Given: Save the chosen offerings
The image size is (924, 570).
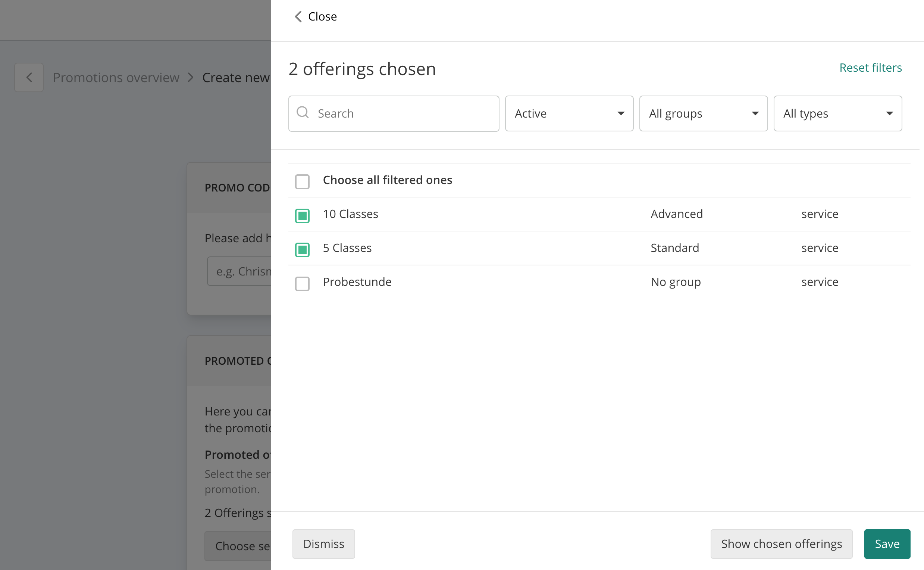Looking at the screenshot, I should coord(887,543).
